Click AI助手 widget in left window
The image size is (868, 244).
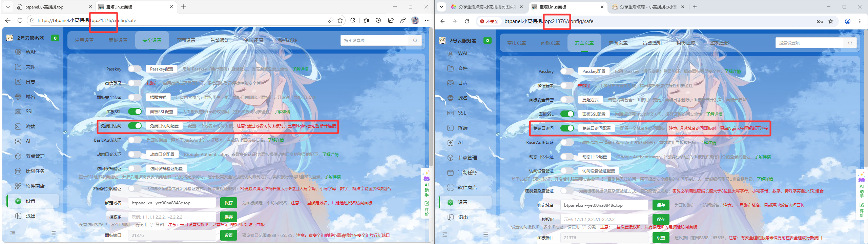[427, 184]
